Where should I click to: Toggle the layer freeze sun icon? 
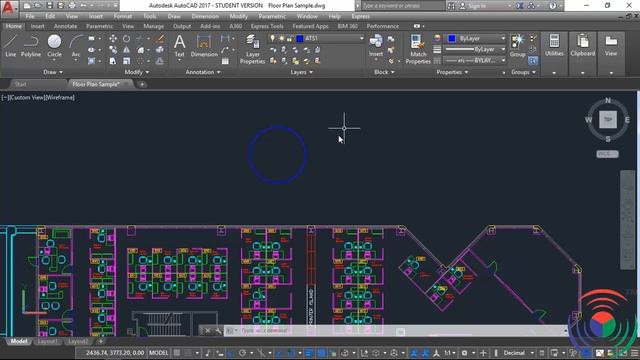(x=281, y=38)
